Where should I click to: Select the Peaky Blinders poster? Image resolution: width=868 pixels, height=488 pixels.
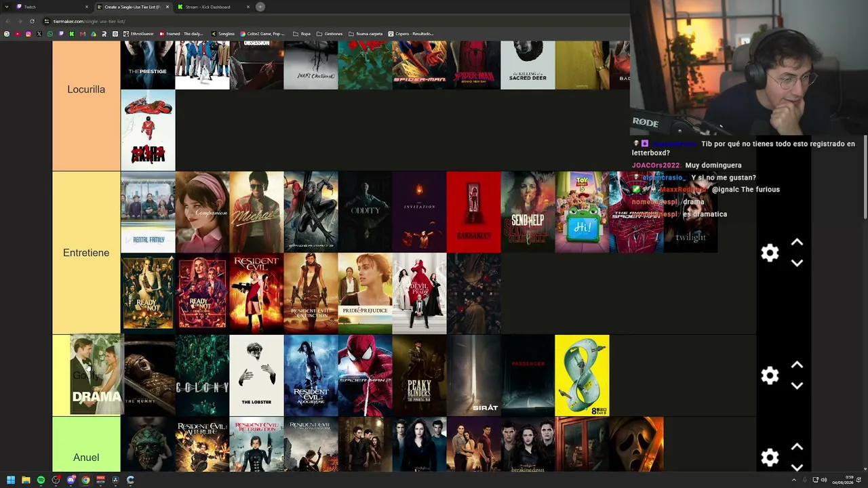click(x=419, y=375)
